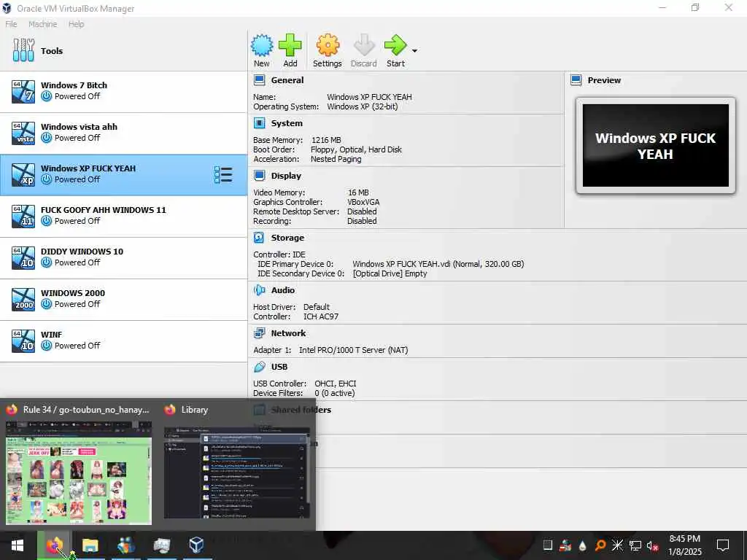747x560 pixels.
Task: Click the VirtualBox cube taskbar icon
Action: 196,545
